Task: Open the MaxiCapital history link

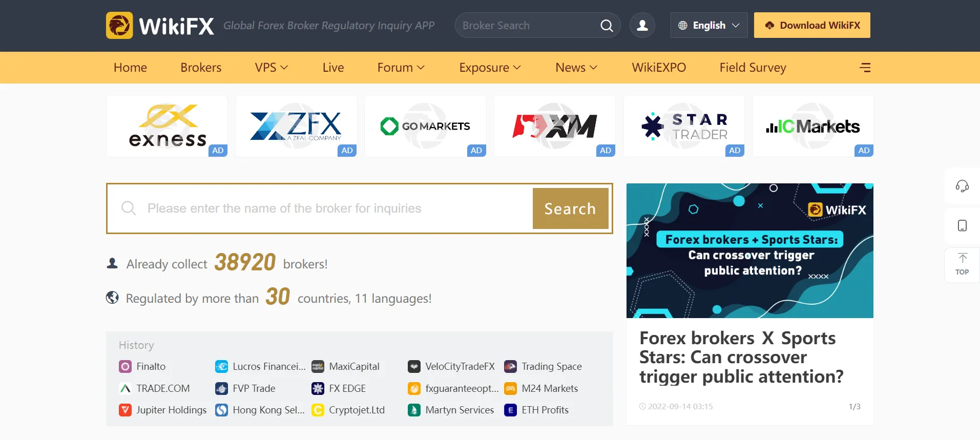Action: pyautogui.click(x=354, y=367)
